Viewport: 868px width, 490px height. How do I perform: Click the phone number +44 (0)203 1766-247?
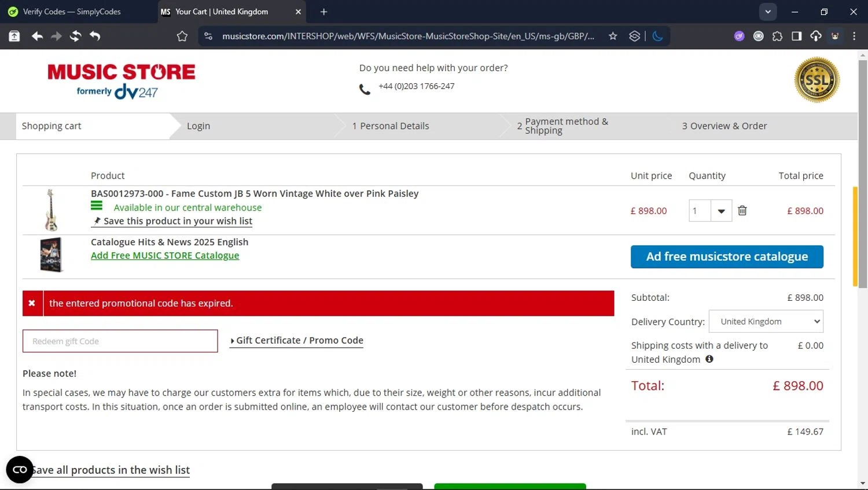(417, 86)
